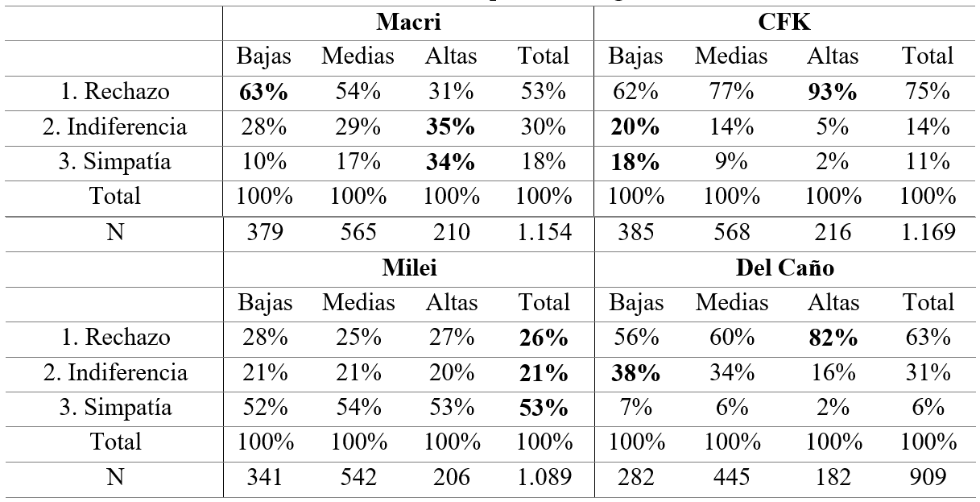Click the cell showing 379
Screen dimensions: 980x502
point(264,233)
